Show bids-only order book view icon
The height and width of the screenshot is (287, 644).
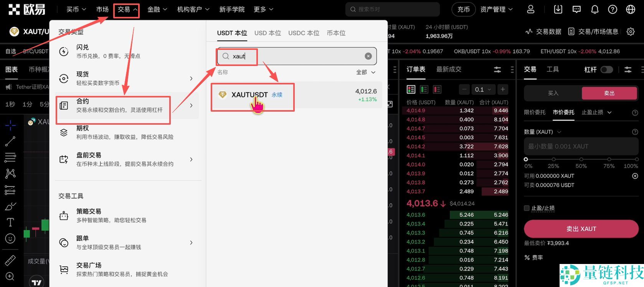424,89
